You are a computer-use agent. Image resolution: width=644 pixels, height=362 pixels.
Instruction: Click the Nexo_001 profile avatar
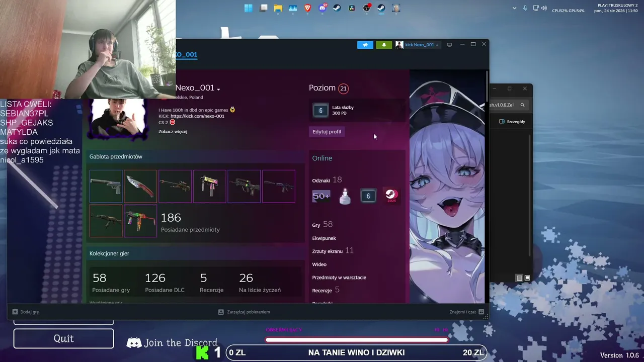click(118, 119)
